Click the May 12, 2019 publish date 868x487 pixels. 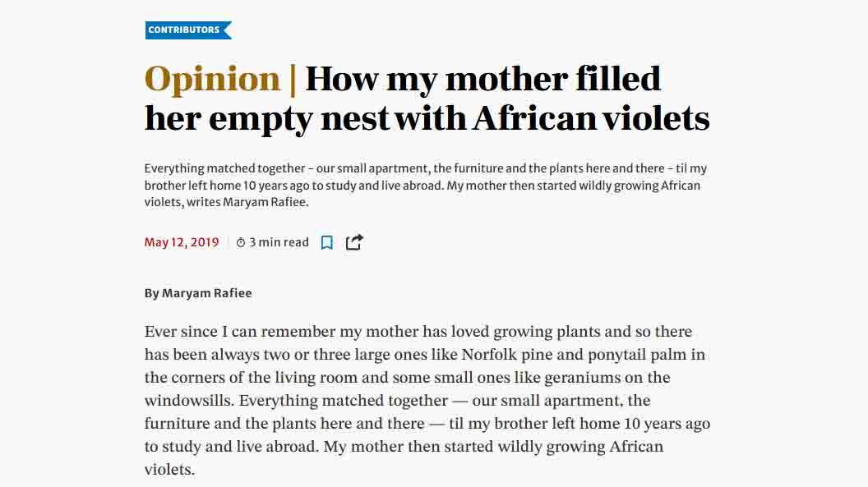(x=182, y=242)
